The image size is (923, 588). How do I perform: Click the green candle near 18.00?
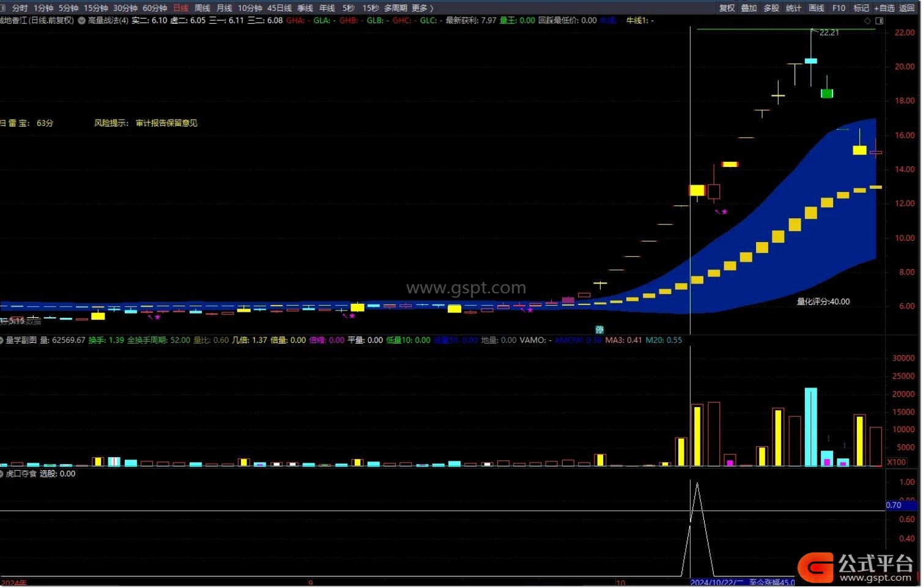pos(826,94)
